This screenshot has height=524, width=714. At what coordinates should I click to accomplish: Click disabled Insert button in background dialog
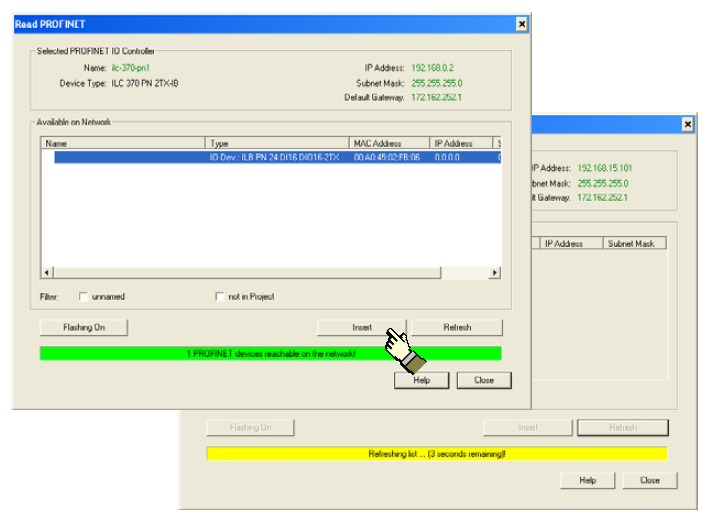528,427
